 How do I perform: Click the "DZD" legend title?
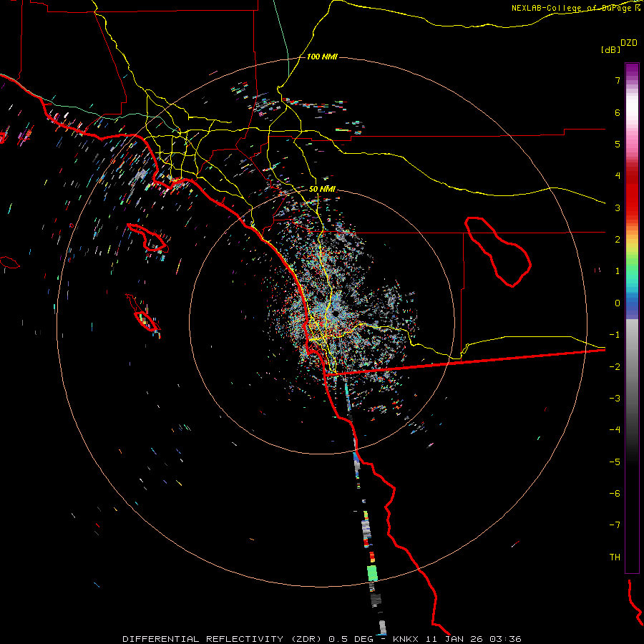click(x=629, y=43)
